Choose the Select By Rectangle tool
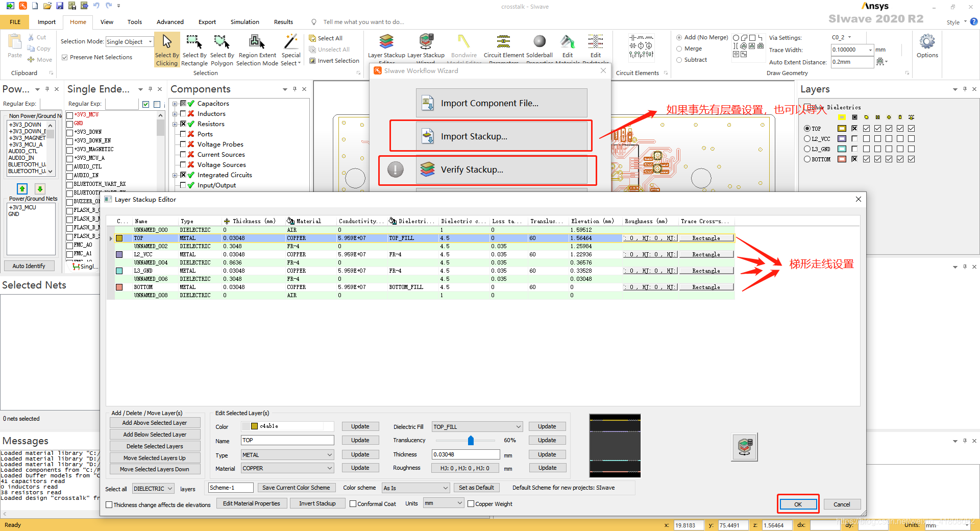The height and width of the screenshot is (531, 980). tap(194, 50)
